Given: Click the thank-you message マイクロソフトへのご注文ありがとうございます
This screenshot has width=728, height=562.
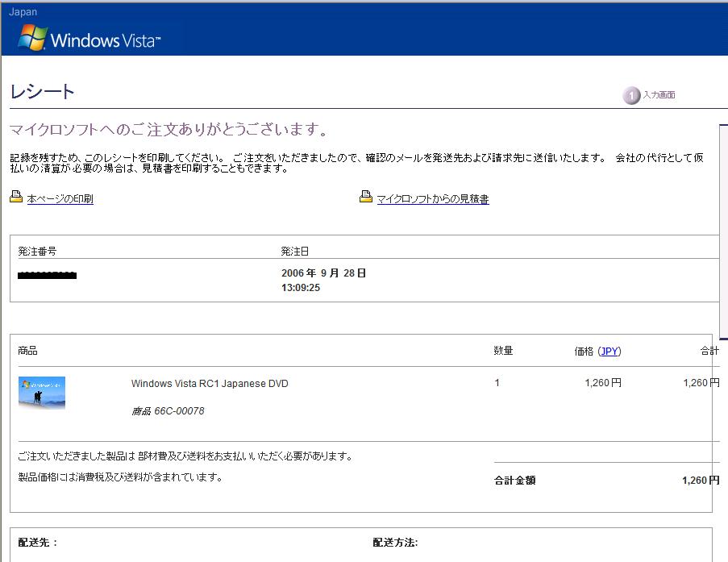Looking at the screenshot, I should point(168,129).
